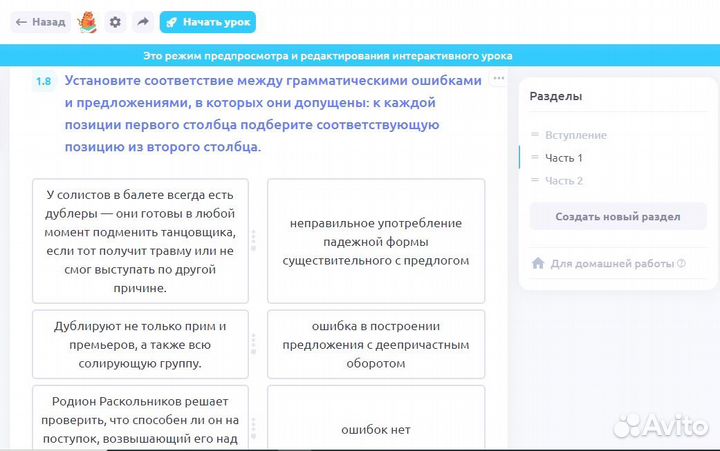Click the home icon near Для домашней работы
720x451 pixels.
[538, 263]
